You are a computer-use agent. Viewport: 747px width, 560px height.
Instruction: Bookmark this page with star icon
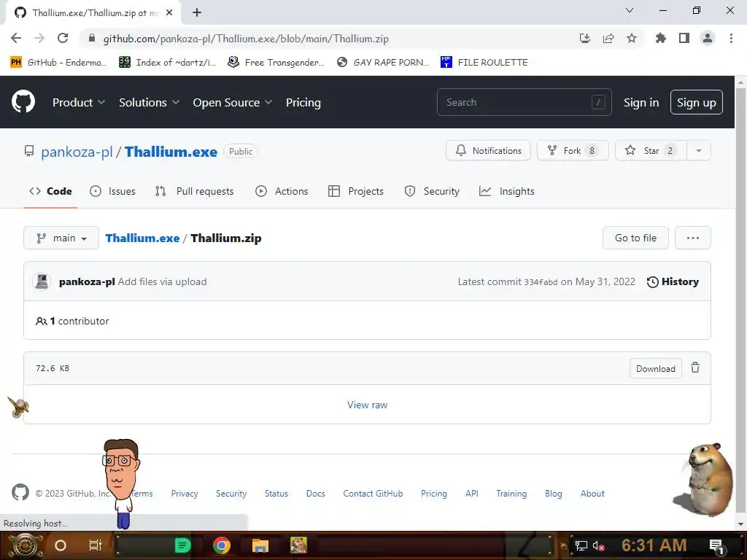[632, 38]
